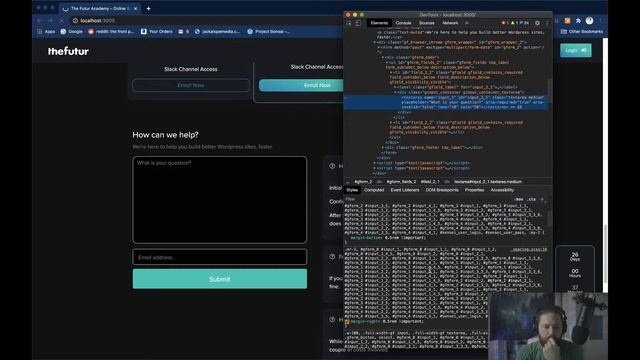
Task: Switch to the Styles pane tab
Action: tap(352, 190)
